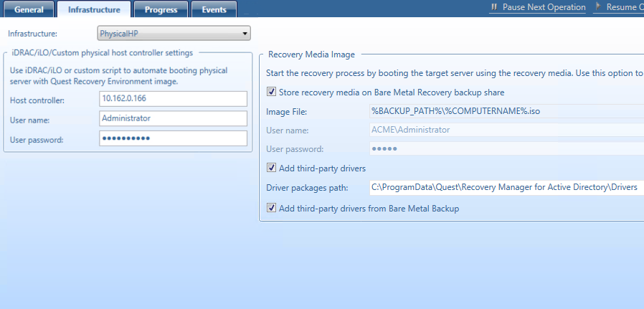The image size is (644, 309).
Task: Click the flag icon beside Resume
Action: [598, 7]
